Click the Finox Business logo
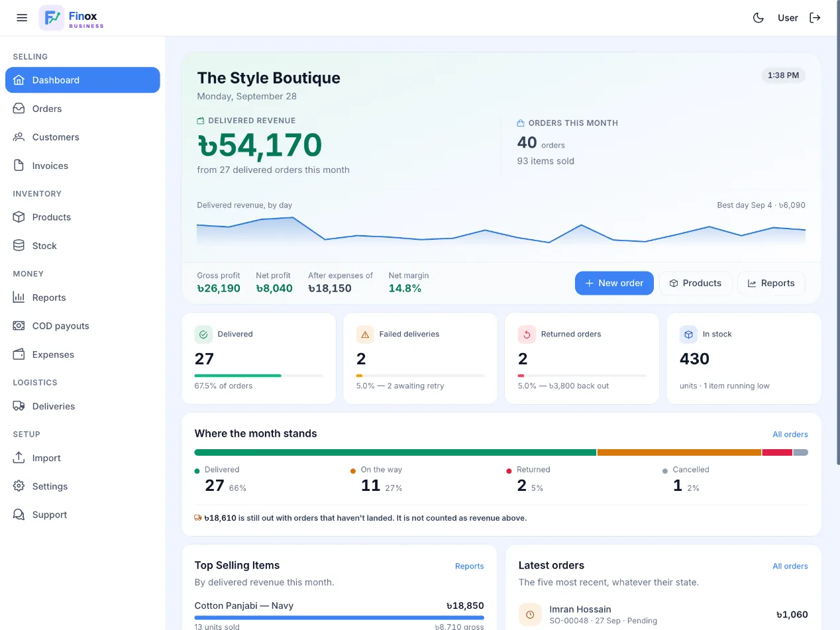 coord(72,18)
